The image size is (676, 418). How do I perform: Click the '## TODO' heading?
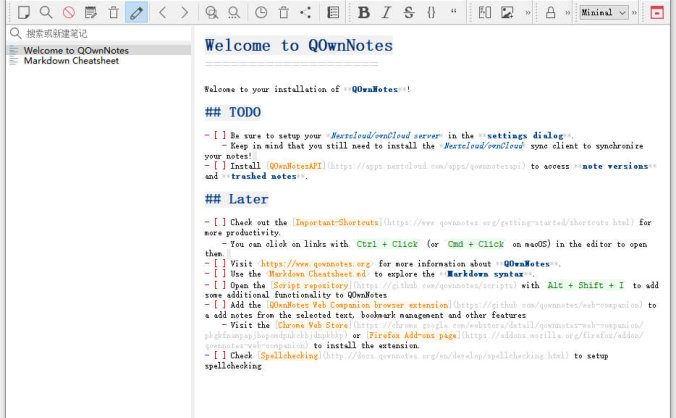pyautogui.click(x=233, y=112)
